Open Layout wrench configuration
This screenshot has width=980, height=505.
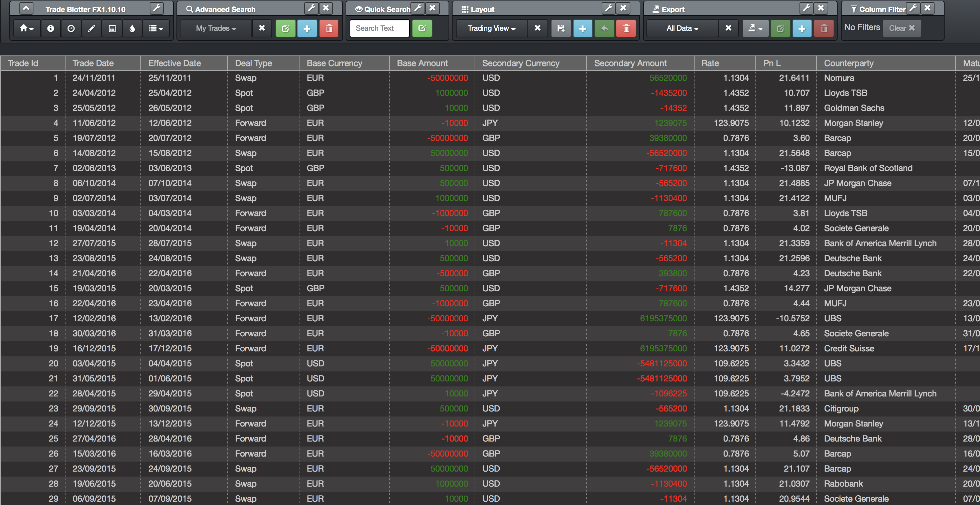coord(609,8)
